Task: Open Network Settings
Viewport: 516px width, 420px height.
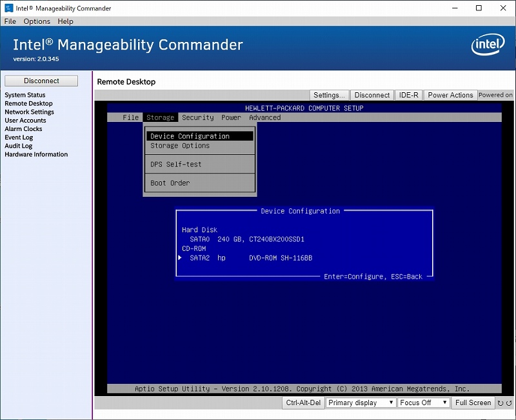Action: [x=29, y=112]
